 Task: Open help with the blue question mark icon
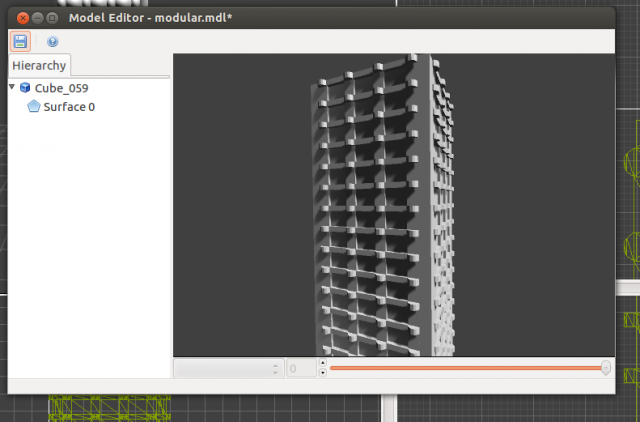point(52,42)
